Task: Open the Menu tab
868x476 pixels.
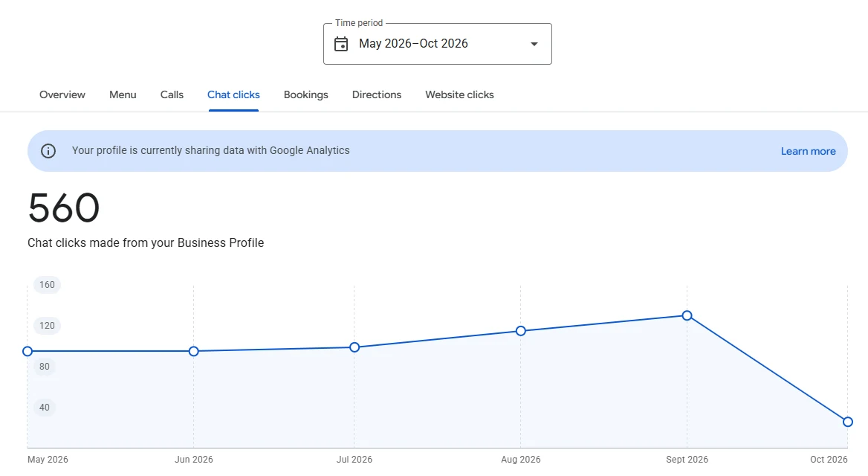Action: tap(123, 94)
